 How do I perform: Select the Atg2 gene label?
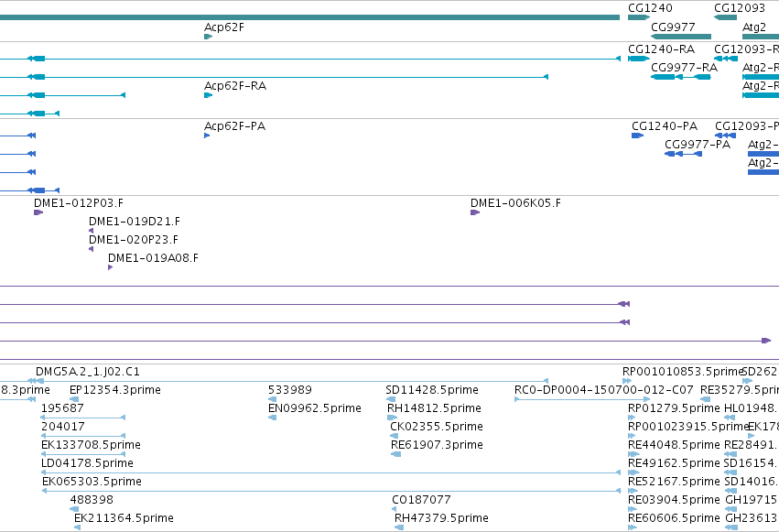753,27
